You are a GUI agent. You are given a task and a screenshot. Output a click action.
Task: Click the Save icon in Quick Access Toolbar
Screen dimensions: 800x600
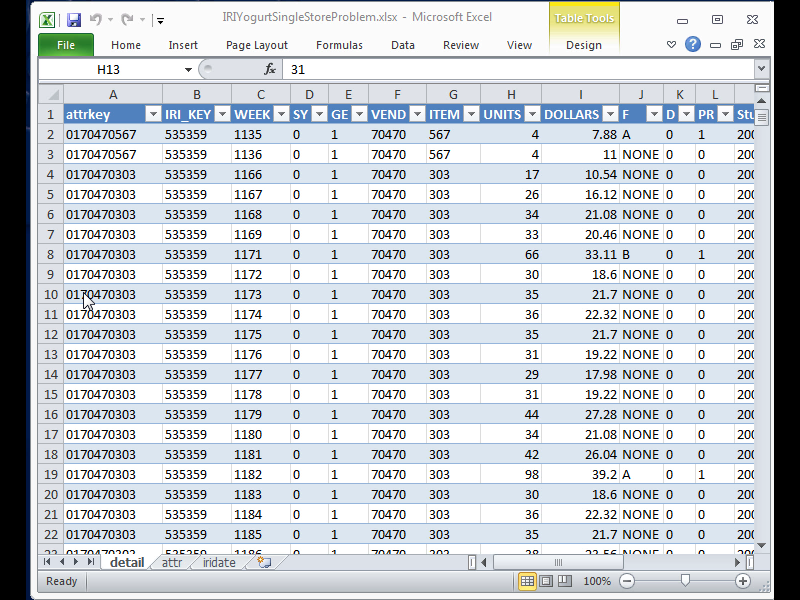pyautogui.click(x=73, y=19)
